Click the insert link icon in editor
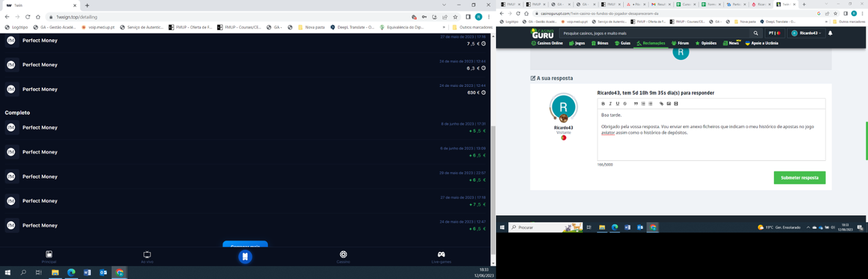Viewport: 868px width, 279px height. tap(661, 104)
